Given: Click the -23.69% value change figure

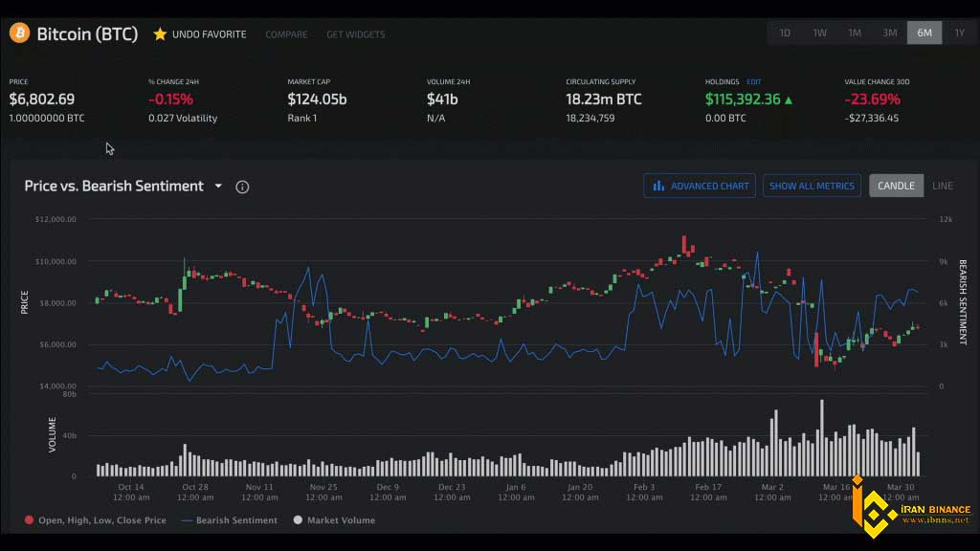Looking at the screenshot, I should (873, 99).
